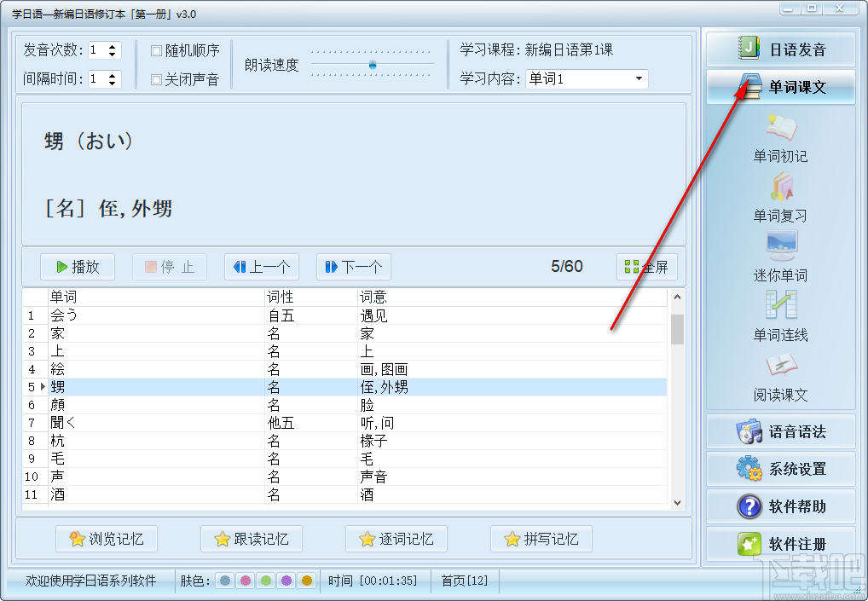Increase the 发音次数 spinner value
This screenshot has height=601, width=868.
[113, 47]
